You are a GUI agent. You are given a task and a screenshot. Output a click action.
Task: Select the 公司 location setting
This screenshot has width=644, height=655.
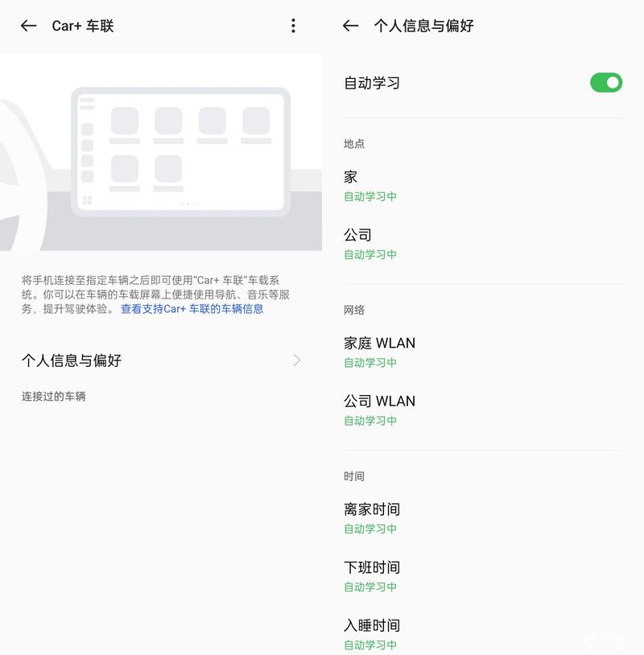tap(483, 244)
